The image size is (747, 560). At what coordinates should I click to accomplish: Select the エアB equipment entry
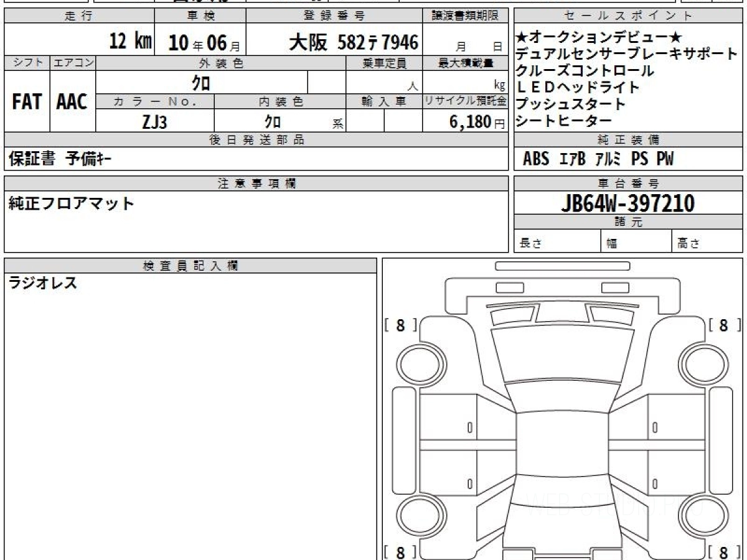click(573, 159)
